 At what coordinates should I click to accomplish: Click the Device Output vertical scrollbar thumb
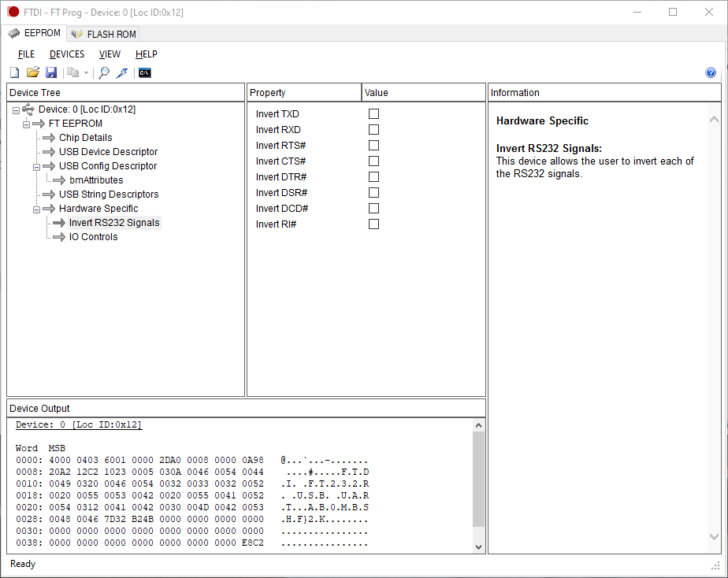[479, 479]
